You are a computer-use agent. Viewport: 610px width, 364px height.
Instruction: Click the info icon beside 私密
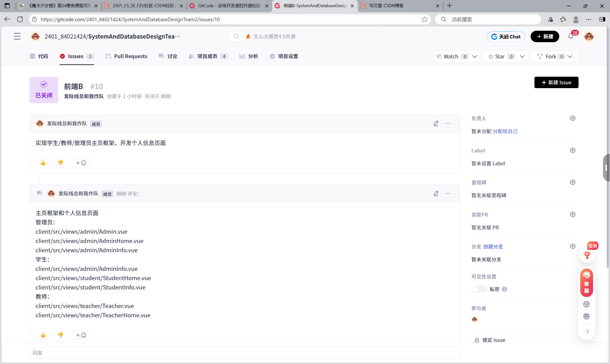[504, 289]
